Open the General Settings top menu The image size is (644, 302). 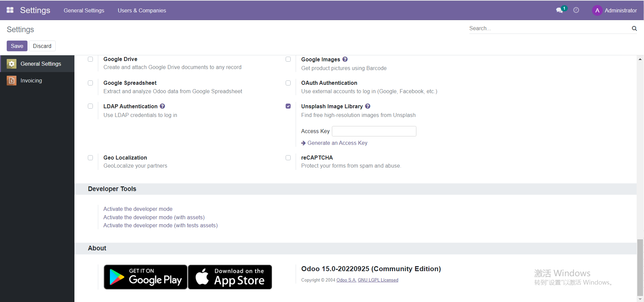(84, 10)
